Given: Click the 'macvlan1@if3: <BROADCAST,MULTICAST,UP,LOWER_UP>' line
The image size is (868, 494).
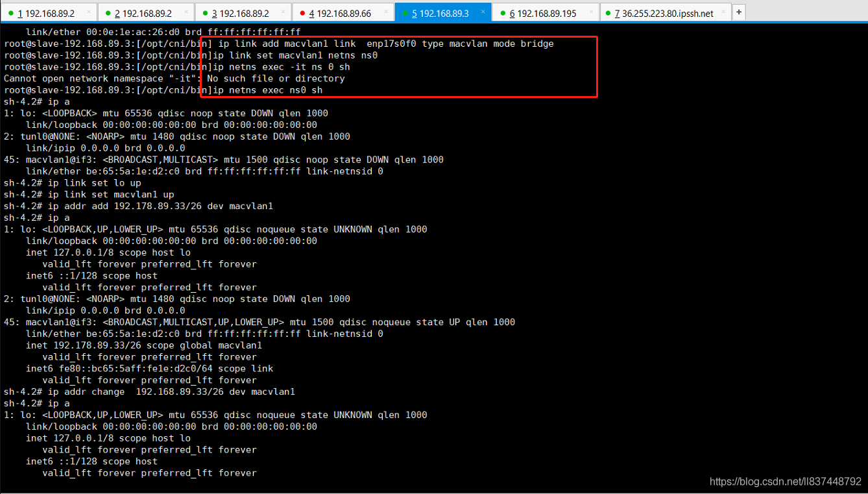Looking at the screenshot, I should pos(259,322).
